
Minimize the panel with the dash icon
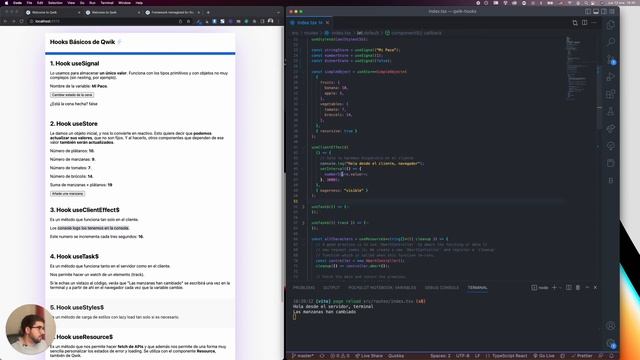coord(587,287)
